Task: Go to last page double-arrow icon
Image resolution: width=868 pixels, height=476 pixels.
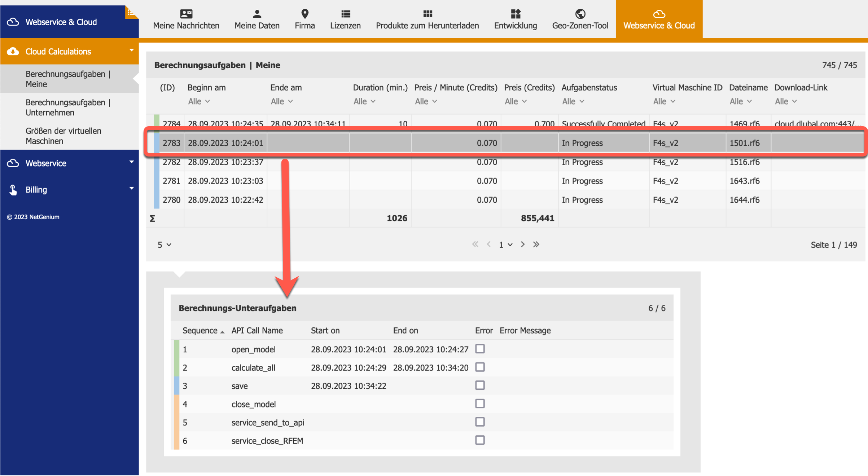Action: [536, 244]
